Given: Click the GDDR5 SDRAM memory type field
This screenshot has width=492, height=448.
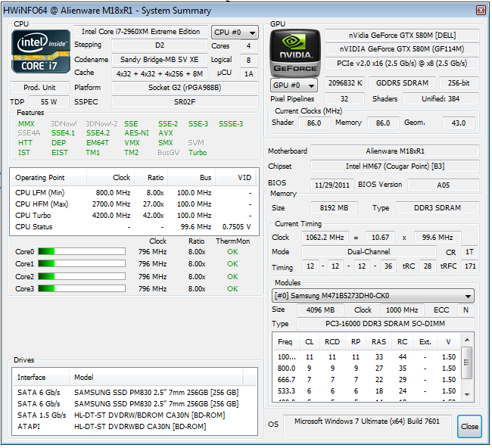Looking at the screenshot, I should click(x=402, y=82).
